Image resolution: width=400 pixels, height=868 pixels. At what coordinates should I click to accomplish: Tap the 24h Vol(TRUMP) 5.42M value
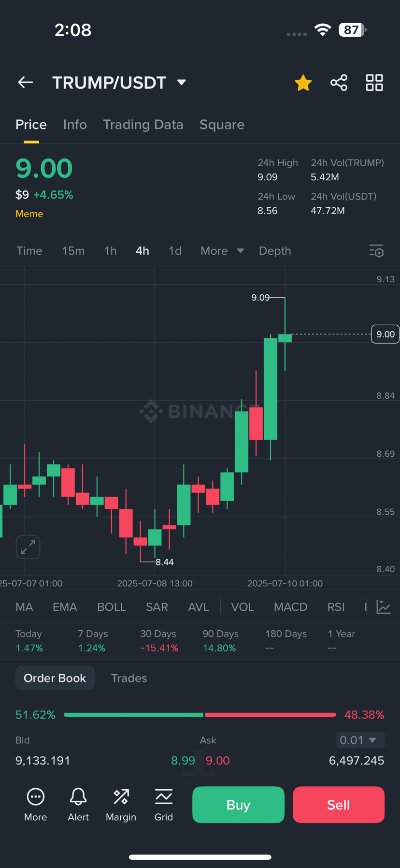(x=325, y=177)
